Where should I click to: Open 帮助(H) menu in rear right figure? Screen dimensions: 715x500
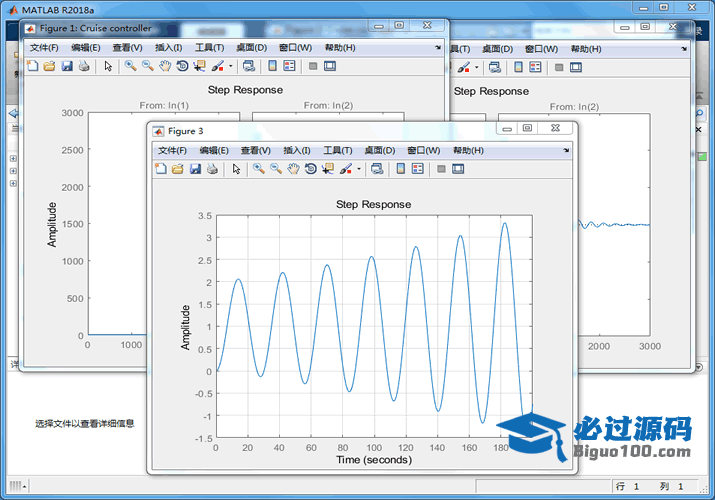(586, 49)
